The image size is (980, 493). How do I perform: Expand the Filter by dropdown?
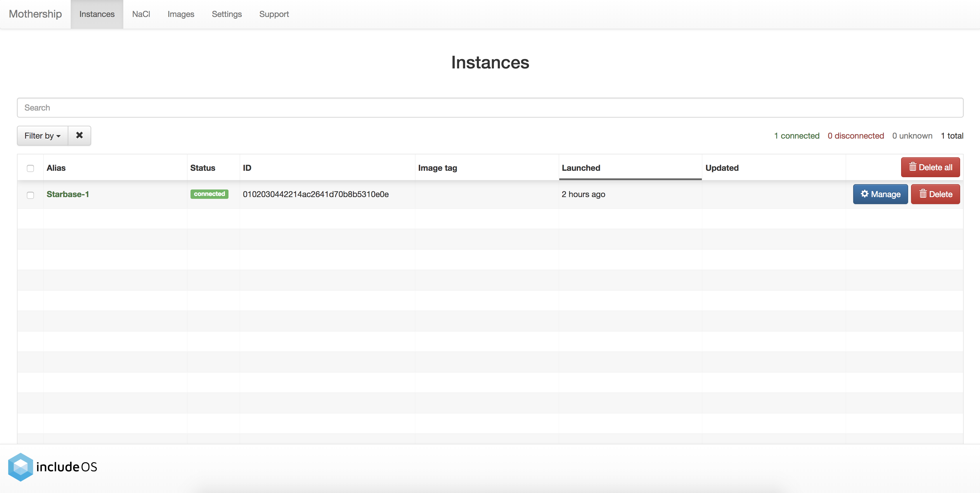[43, 136]
